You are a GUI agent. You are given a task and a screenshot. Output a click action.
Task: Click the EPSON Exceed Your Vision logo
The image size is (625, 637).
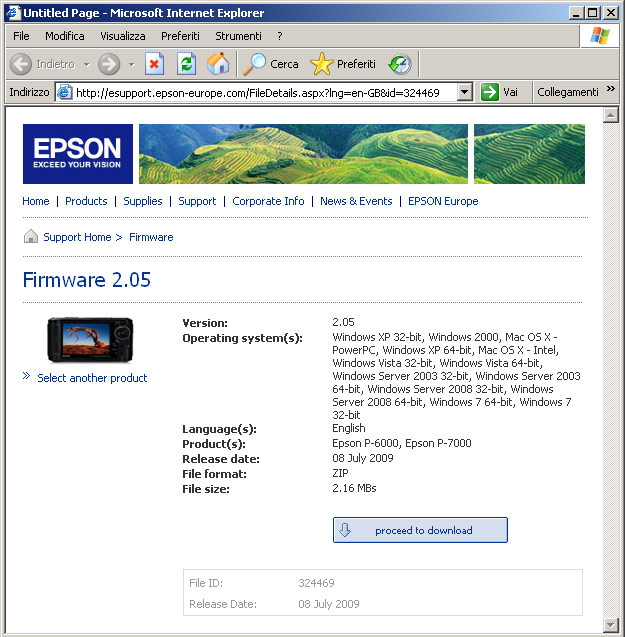point(78,154)
